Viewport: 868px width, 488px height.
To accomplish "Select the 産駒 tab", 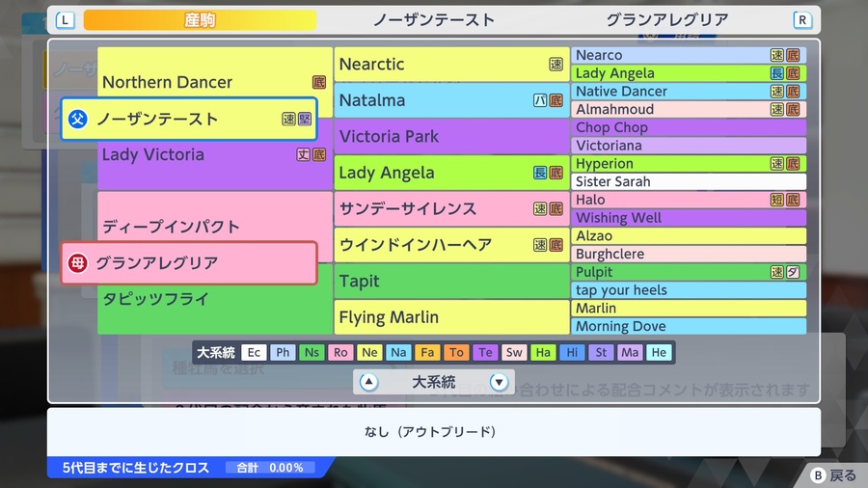I will point(200,20).
